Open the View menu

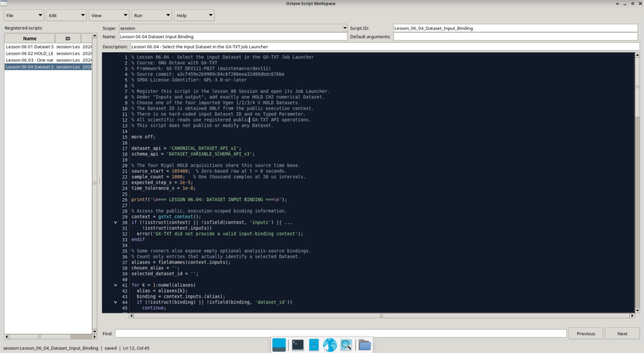(109, 16)
